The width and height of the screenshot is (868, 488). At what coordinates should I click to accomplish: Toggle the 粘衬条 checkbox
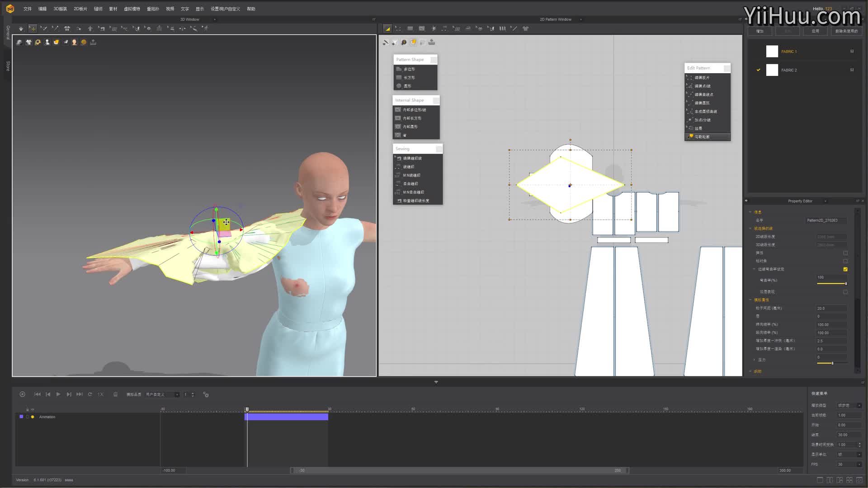pos(845,261)
